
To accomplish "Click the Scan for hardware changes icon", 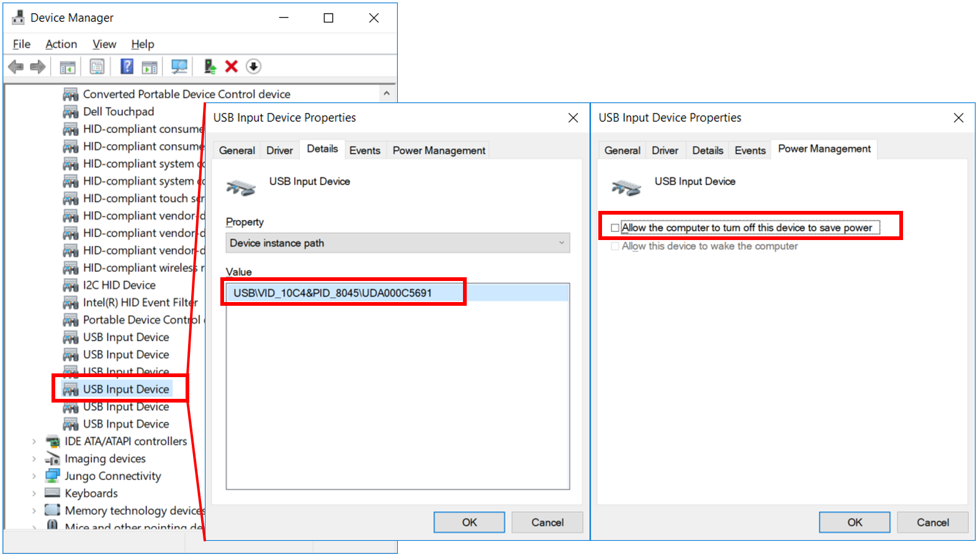I will tap(179, 66).
